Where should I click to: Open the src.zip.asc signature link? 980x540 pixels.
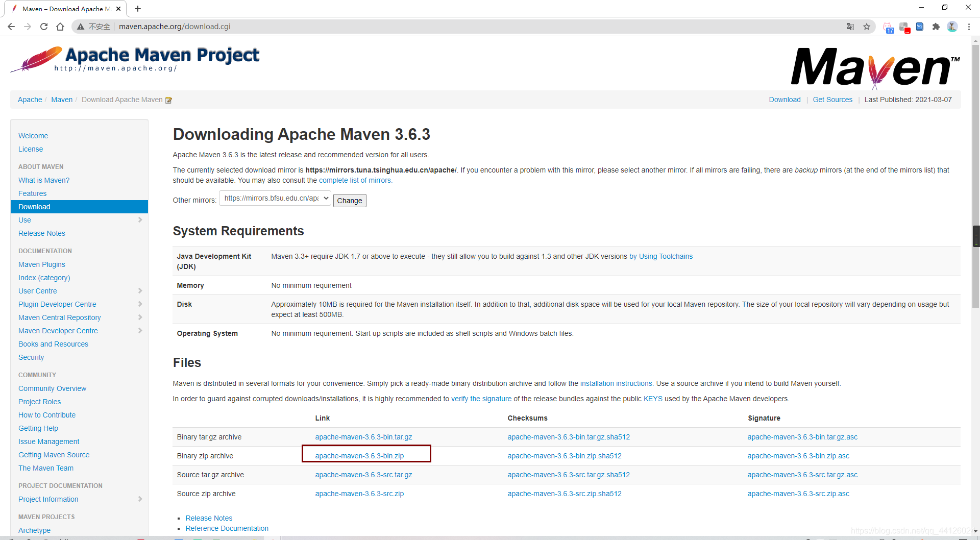pos(798,494)
